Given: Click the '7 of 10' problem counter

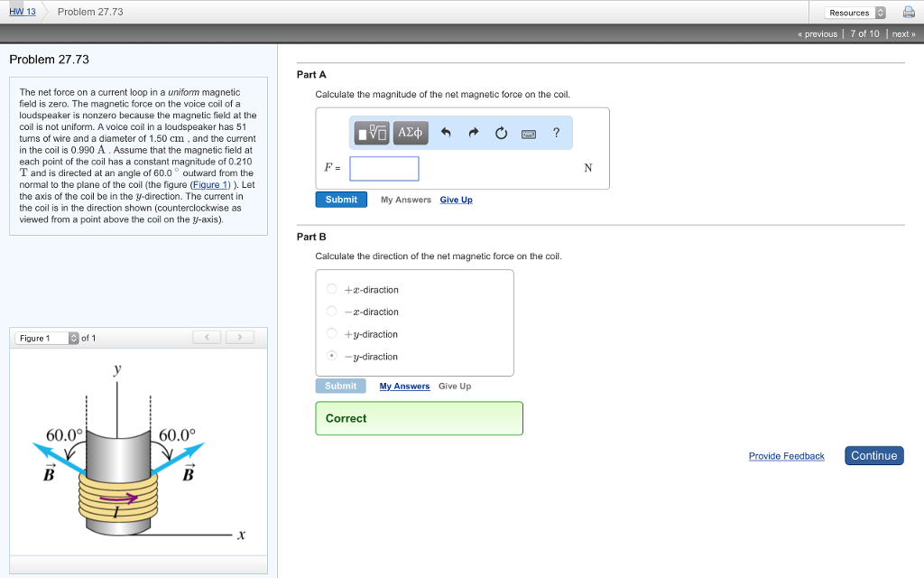Looking at the screenshot, I should pos(864,34).
